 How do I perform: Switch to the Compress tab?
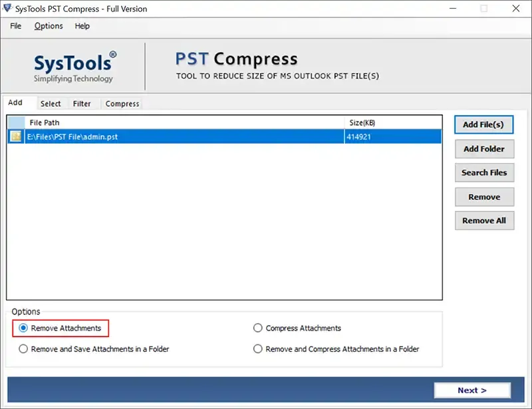122,104
